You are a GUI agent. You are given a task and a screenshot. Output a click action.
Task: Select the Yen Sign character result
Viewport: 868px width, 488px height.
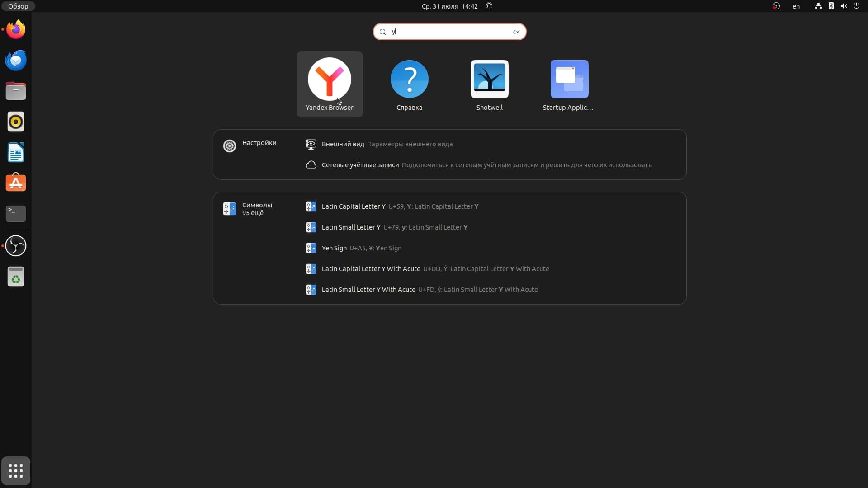tap(492, 248)
